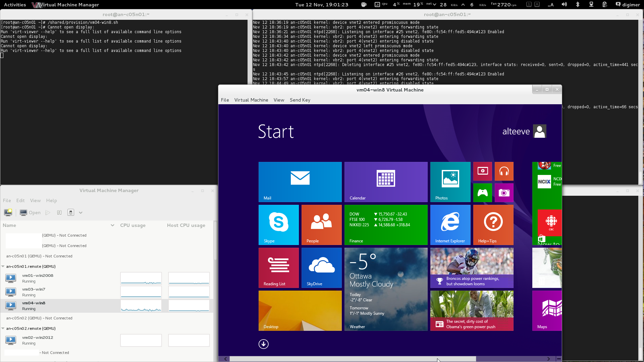Click the Pause VM toolbar icon
Screen dimensions: 644x362
pos(59,213)
